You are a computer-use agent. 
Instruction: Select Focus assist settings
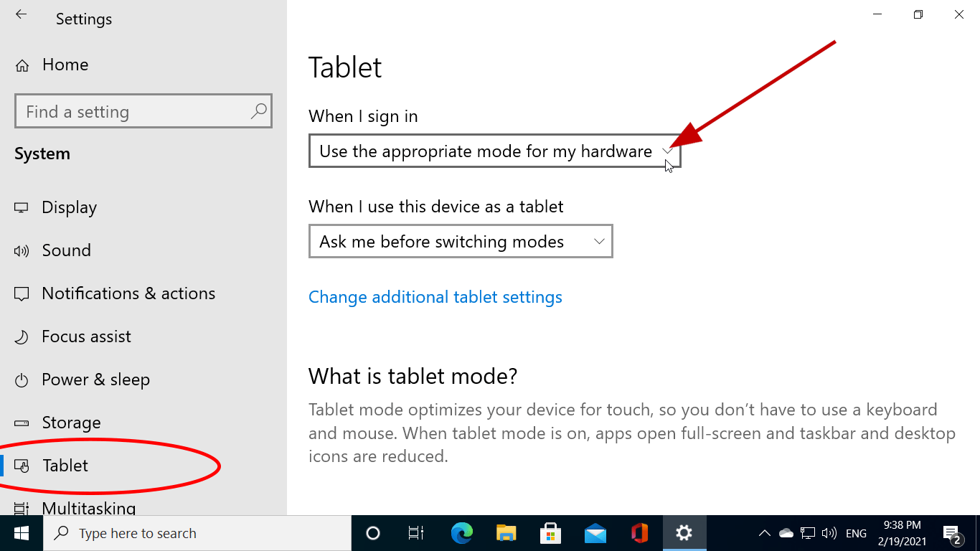click(87, 336)
